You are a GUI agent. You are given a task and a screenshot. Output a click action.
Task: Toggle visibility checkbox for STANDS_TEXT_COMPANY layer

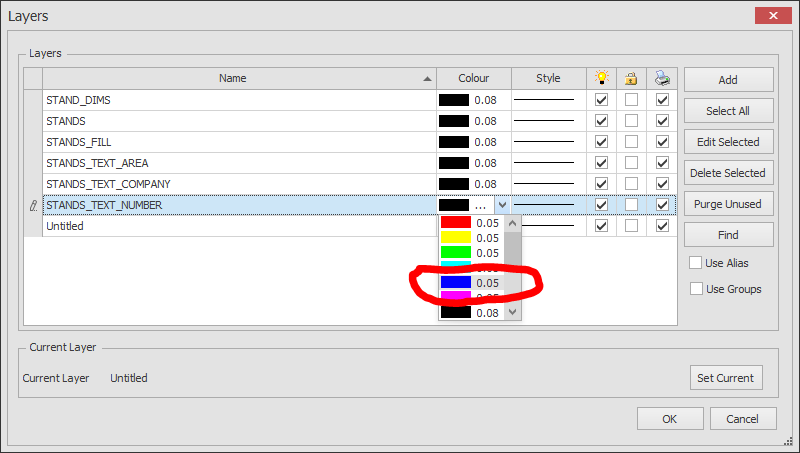[x=602, y=184]
